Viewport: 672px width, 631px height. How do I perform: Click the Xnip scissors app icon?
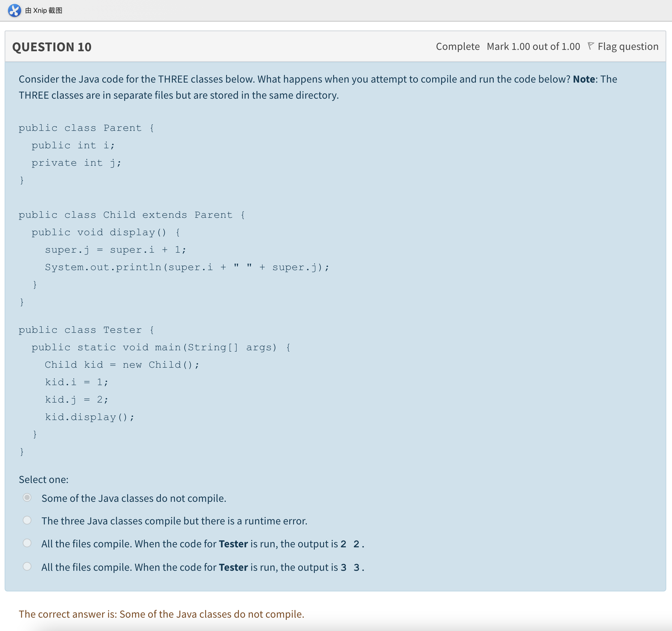14,10
